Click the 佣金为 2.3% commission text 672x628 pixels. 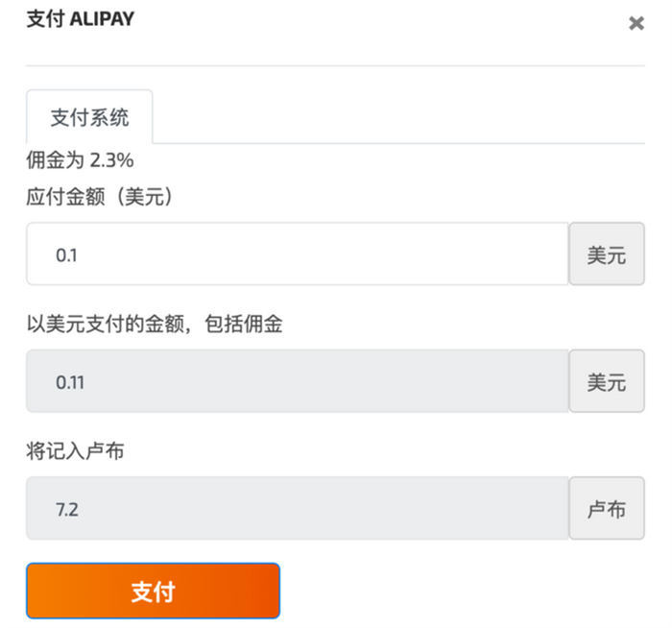[x=80, y=160]
